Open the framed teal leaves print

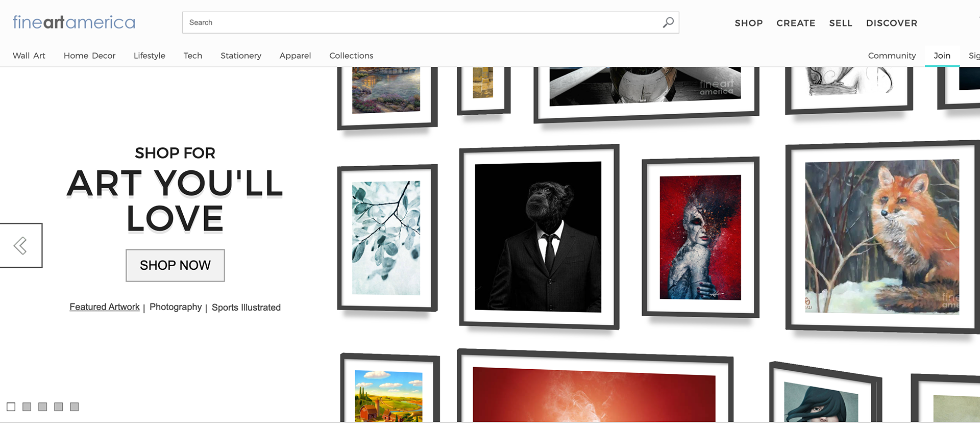click(x=387, y=238)
